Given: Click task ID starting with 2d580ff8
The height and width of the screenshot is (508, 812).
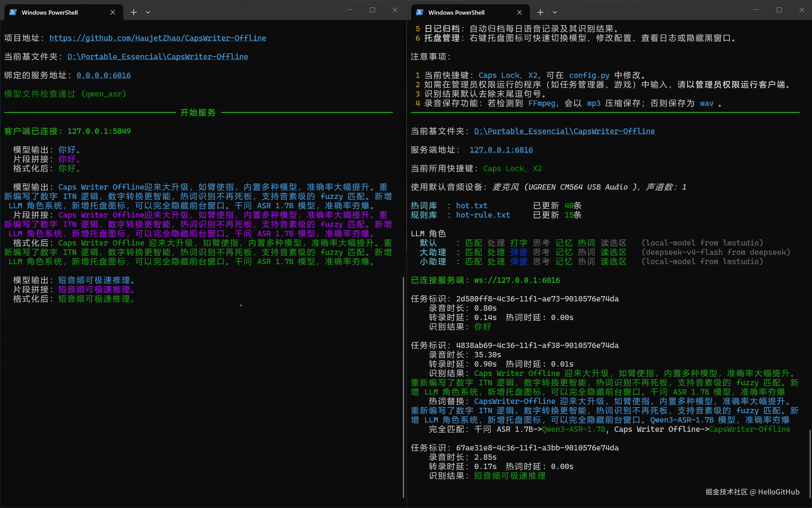Looking at the screenshot, I should (x=537, y=299).
